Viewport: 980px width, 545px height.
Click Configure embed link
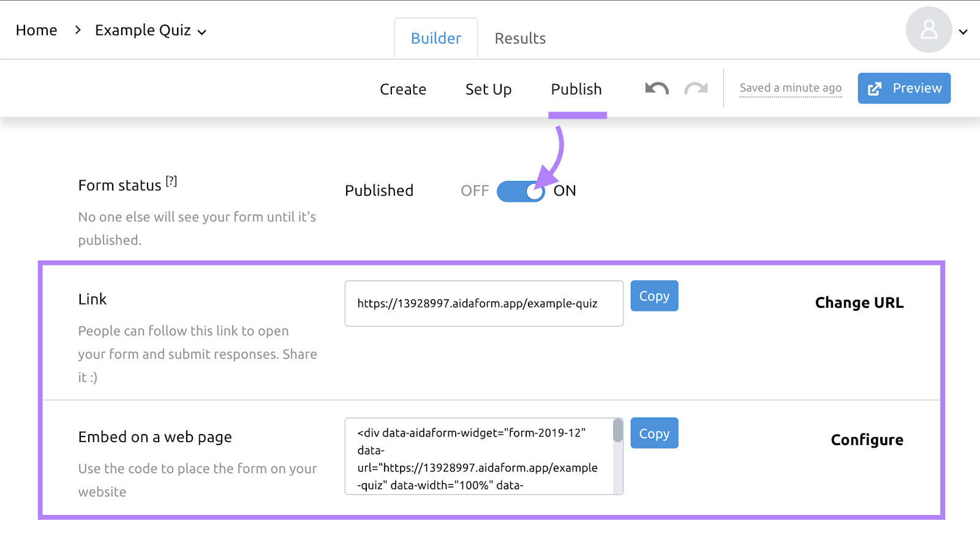[x=867, y=440]
